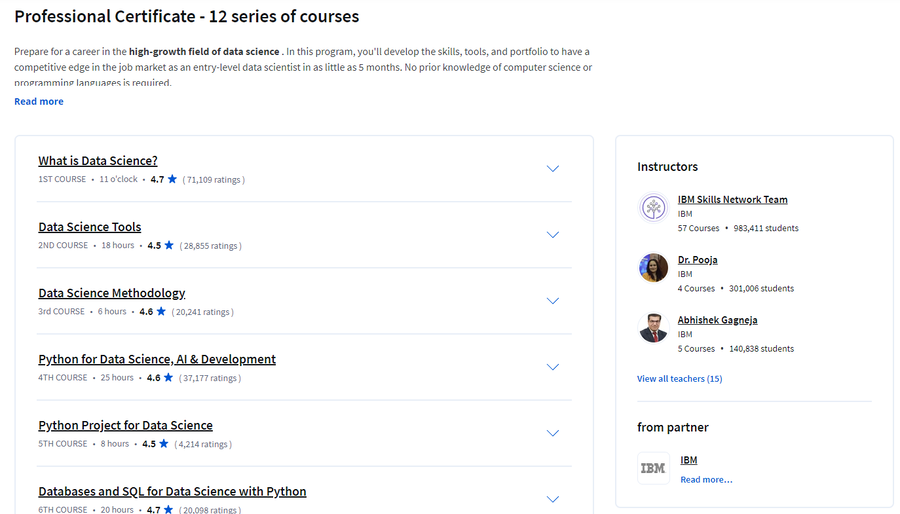Open the Python Project for Data Science link
Screen dimensions: 900x514
pyautogui.click(x=125, y=426)
